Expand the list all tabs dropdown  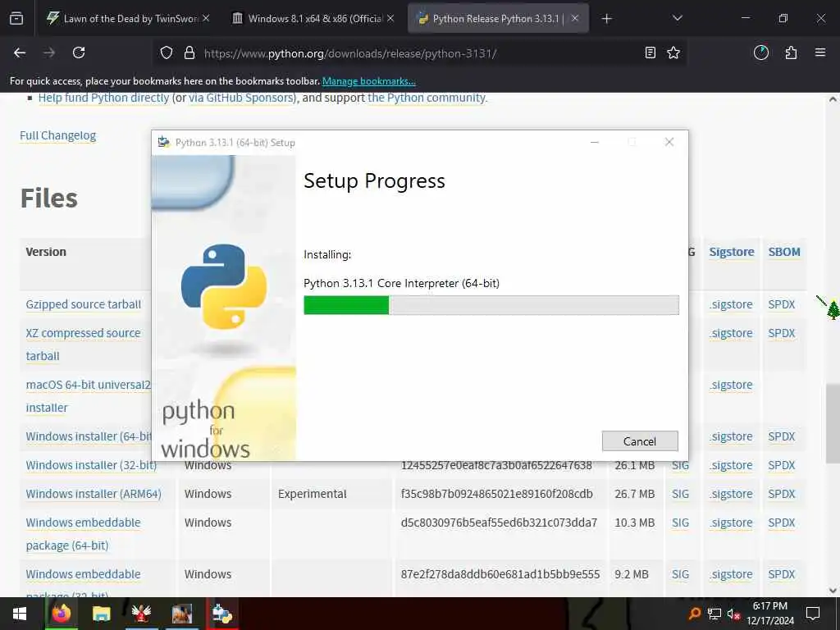677,19
